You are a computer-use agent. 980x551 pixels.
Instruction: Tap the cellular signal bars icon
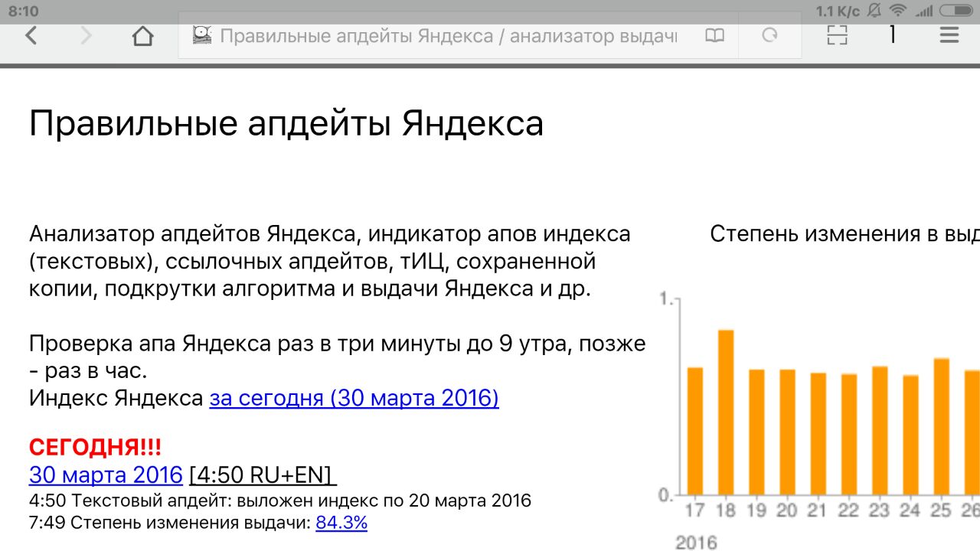tap(924, 11)
